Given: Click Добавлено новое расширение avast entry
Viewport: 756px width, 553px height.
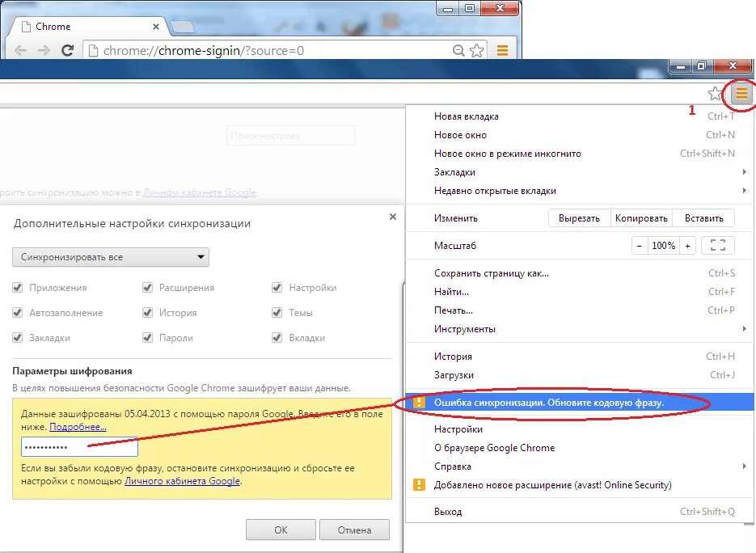Looking at the screenshot, I should 580,484.
